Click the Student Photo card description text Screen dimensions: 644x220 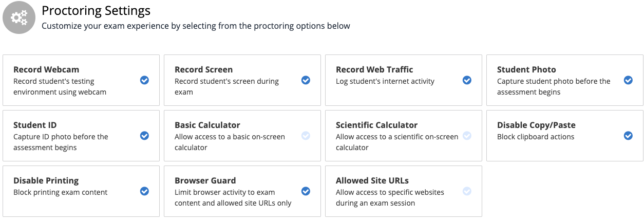pos(554,86)
